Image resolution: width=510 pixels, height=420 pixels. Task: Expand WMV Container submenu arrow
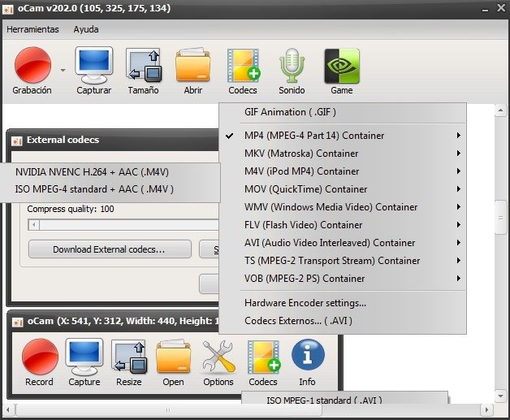coord(458,207)
